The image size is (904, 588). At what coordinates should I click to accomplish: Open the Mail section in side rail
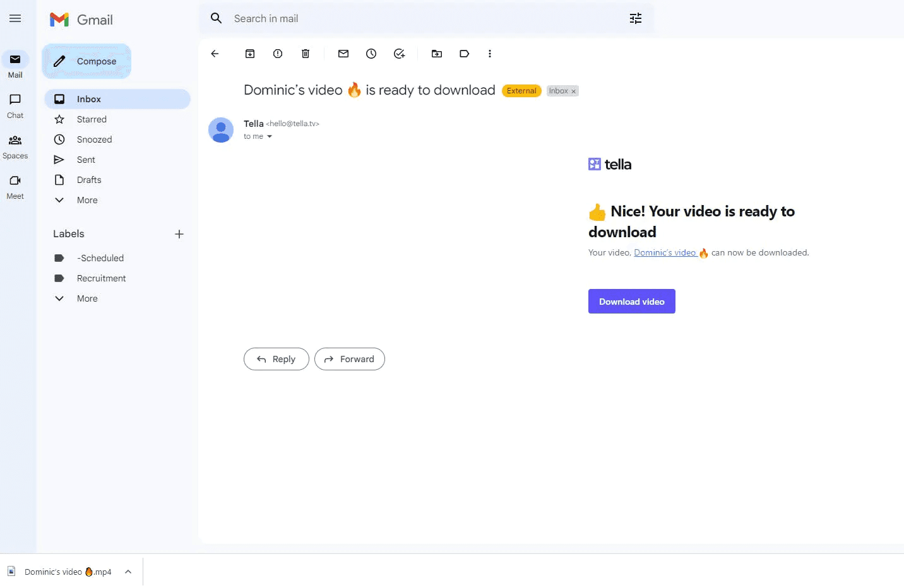[15, 65]
